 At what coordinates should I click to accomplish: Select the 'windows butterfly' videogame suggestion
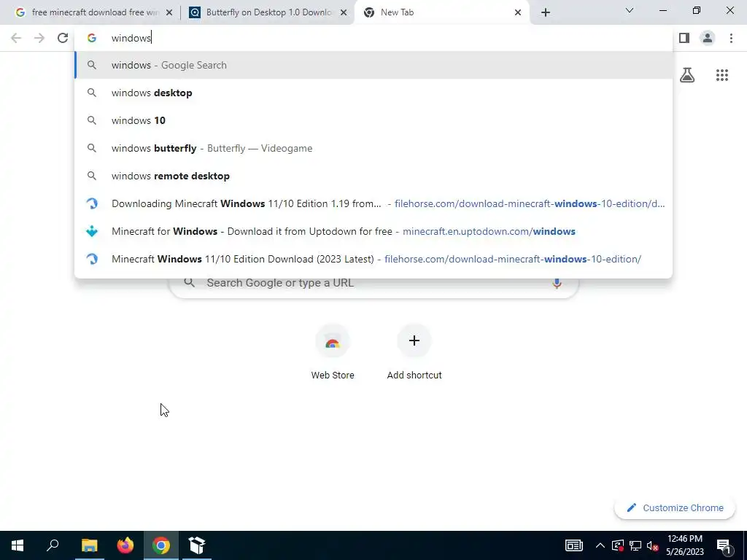(373, 148)
